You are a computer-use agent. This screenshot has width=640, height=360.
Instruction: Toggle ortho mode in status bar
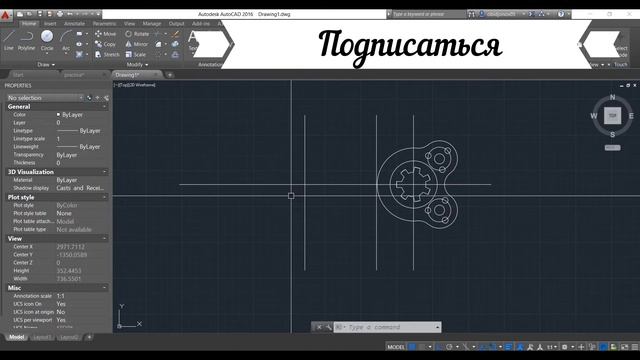point(440,347)
